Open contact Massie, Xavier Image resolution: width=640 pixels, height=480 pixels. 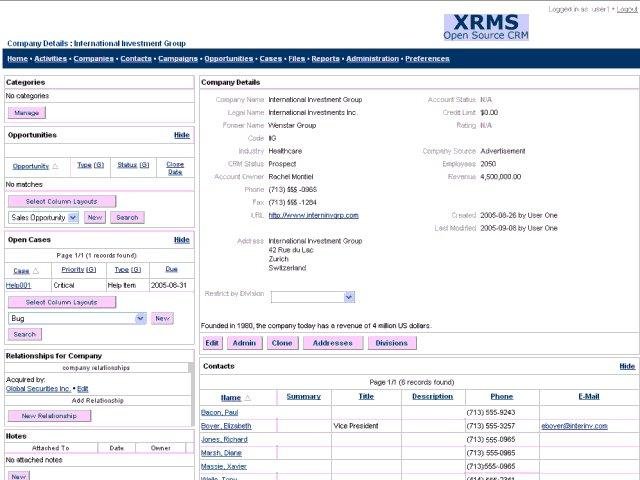224,467
